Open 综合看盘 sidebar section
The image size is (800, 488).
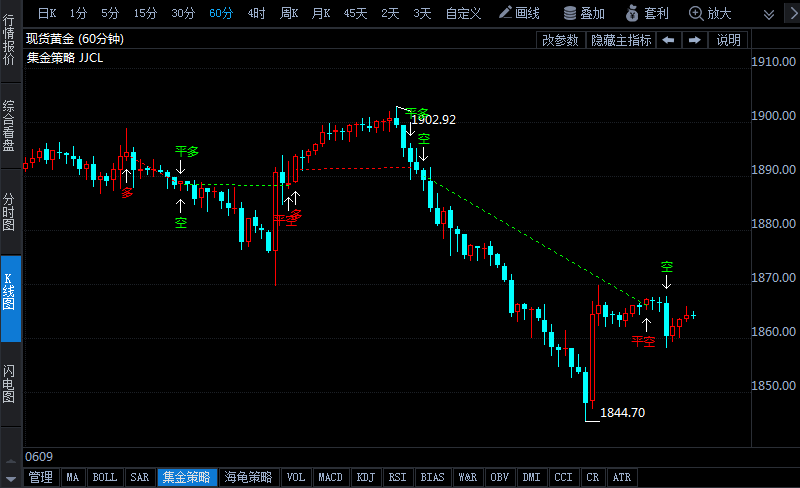pos(9,126)
